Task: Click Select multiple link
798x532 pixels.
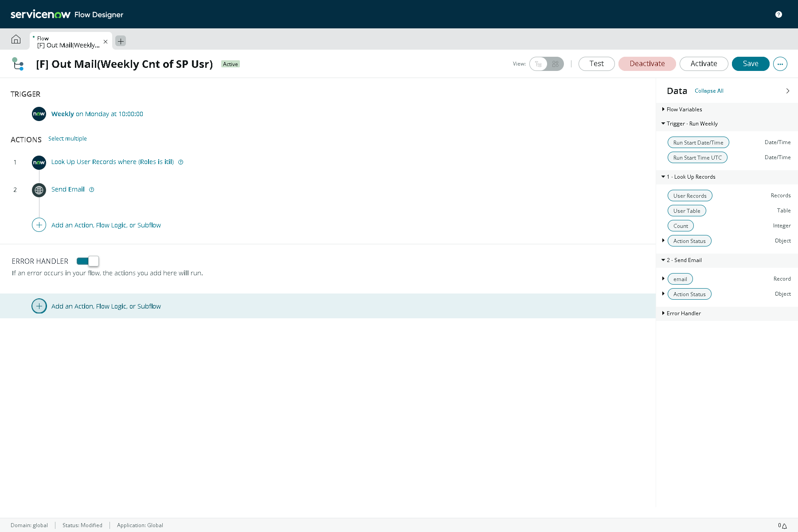Action: pyautogui.click(x=67, y=139)
